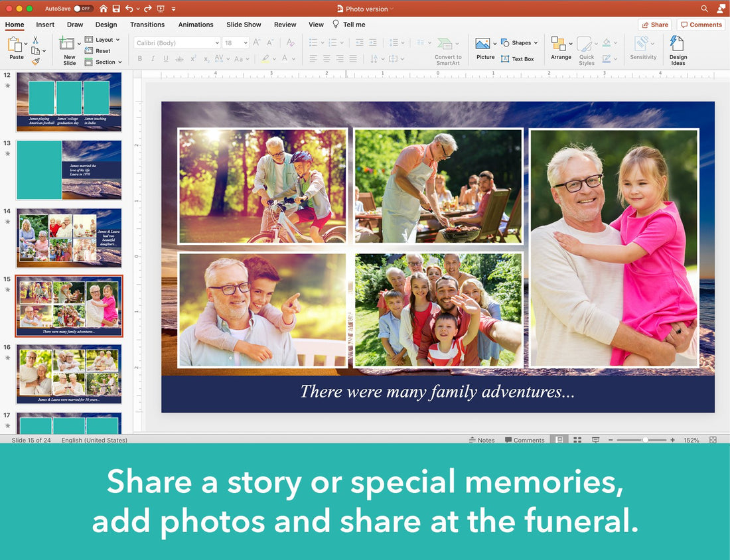This screenshot has width=730, height=560.
Task: Insert a Text Box
Action: (518, 59)
